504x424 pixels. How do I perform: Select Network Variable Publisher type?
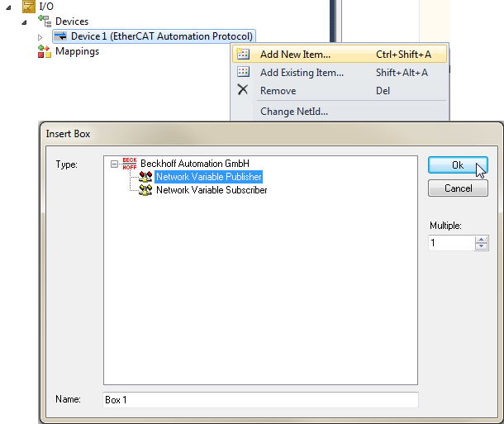[208, 177]
